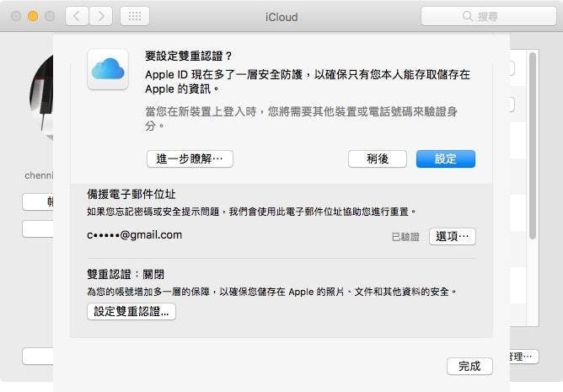Viewport: 563px width, 392px height.
Task: Click the 已驗證 status label
Action: point(405,237)
